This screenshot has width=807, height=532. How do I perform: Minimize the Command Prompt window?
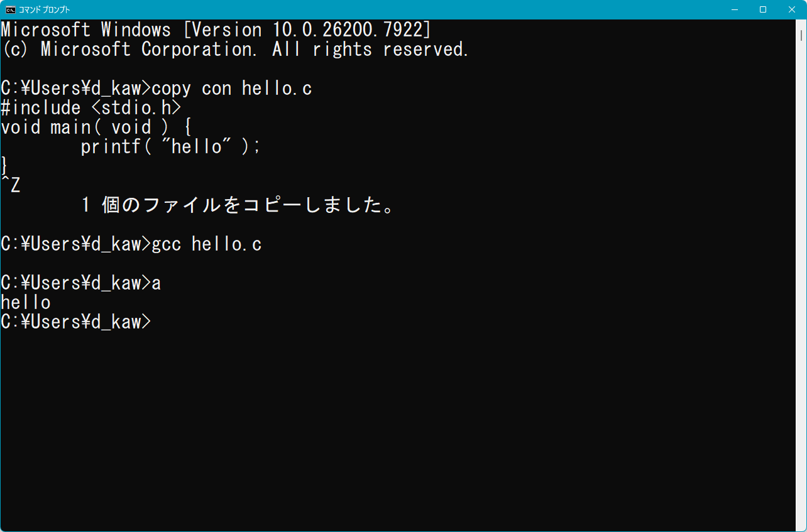pos(734,9)
